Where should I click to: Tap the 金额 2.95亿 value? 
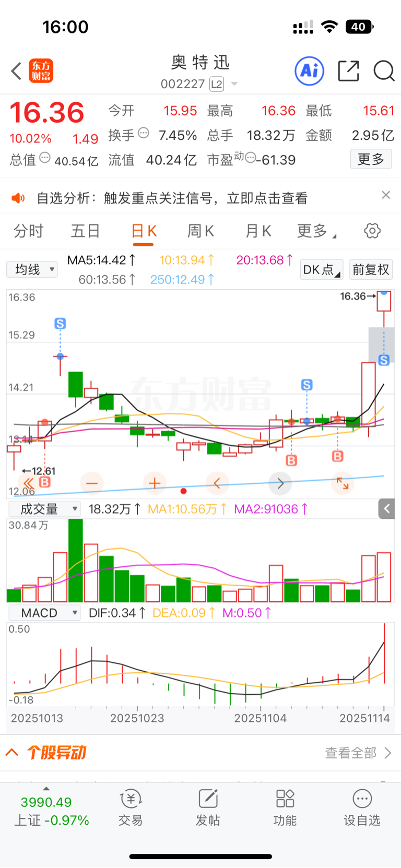(x=373, y=135)
